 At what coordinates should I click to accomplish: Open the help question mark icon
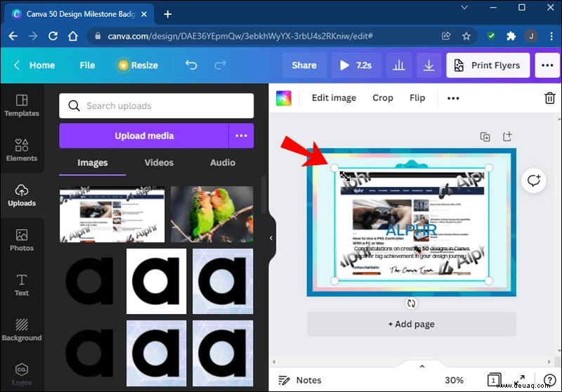coord(549,380)
